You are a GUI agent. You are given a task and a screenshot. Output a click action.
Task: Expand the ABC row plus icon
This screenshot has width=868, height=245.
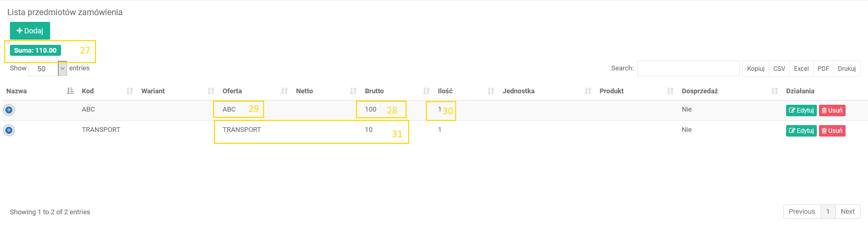pos(9,110)
